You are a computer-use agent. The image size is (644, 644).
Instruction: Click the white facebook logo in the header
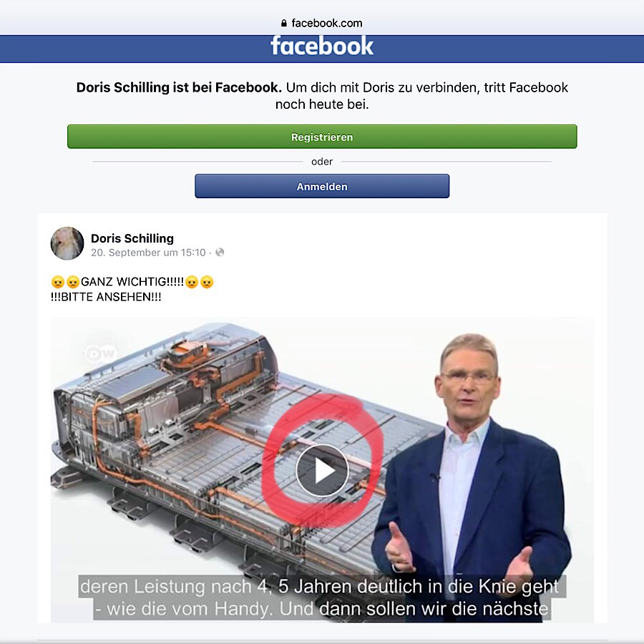tap(321, 46)
